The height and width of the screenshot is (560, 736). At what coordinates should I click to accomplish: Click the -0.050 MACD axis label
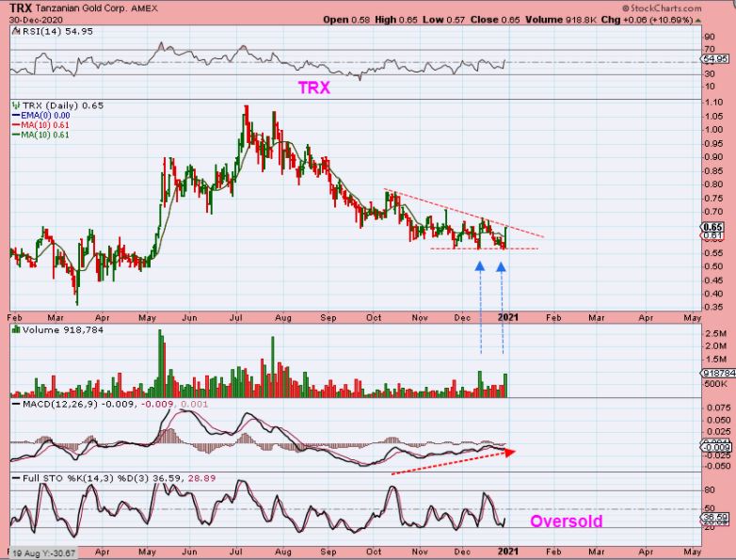tap(717, 466)
